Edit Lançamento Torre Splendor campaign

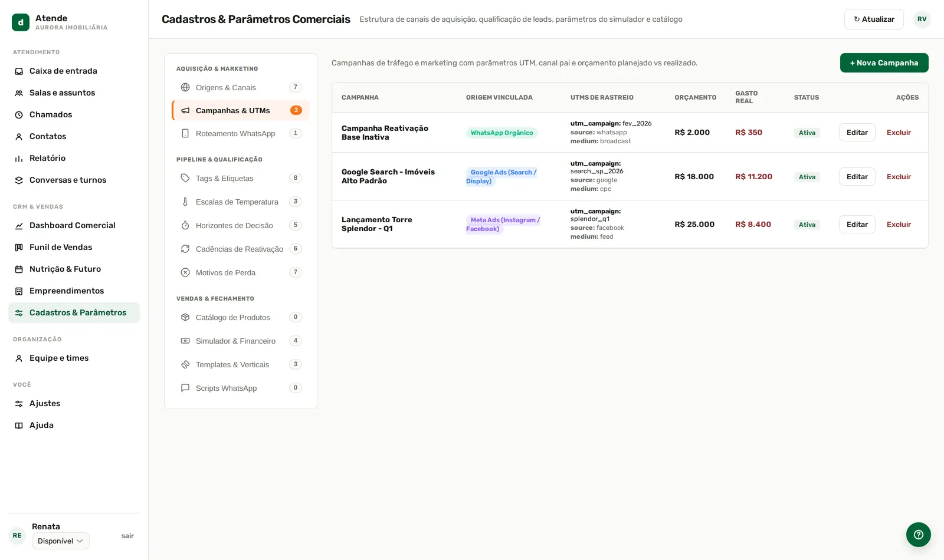point(857,225)
